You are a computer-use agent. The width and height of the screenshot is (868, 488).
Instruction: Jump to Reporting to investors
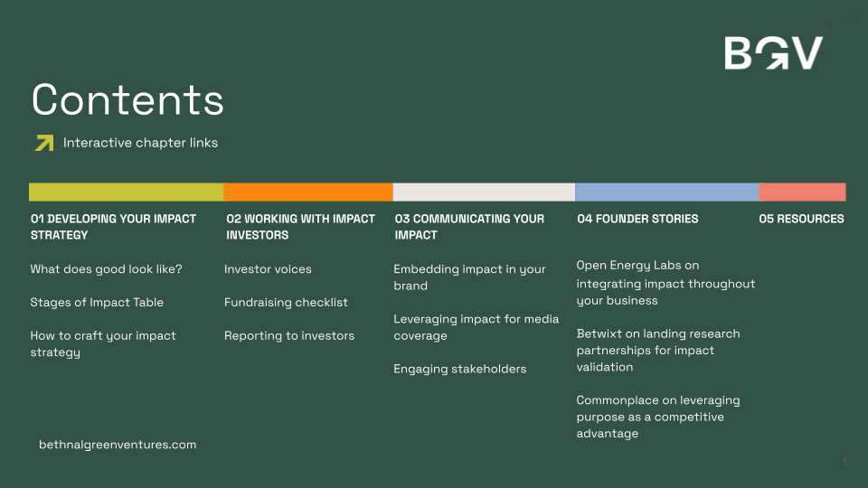289,336
